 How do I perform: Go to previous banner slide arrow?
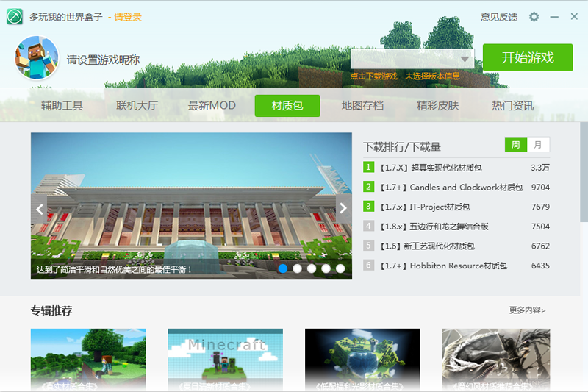click(x=40, y=209)
